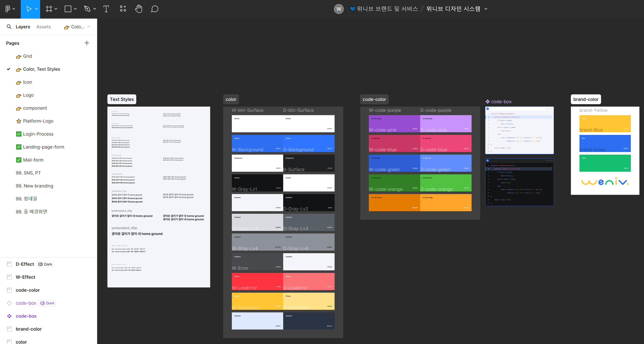644x344 pixels.
Task: Toggle the Color, Text Styles page checkmark
Action: pyautogui.click(x=9, y=69)
